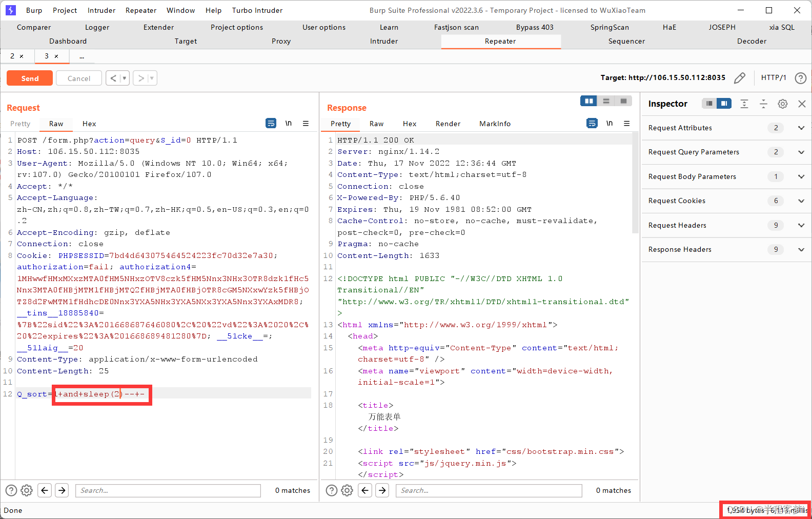Go to previous request search match
The height and width of the screenshot is (519, 812).
point(45,490)
